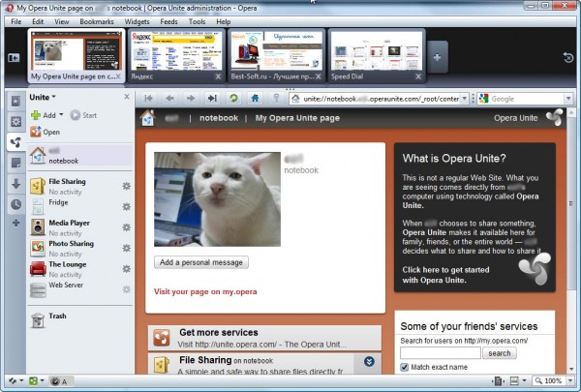Click the Fast Forward button

[x=212, y=98]
